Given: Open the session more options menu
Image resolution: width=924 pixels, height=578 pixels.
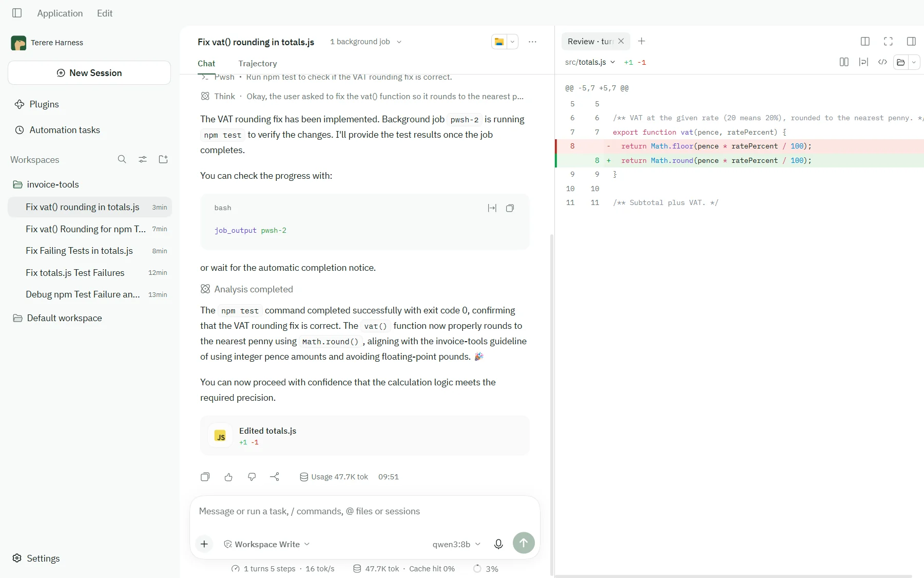Looking at the screenshot, I should (x=532, y=42).
